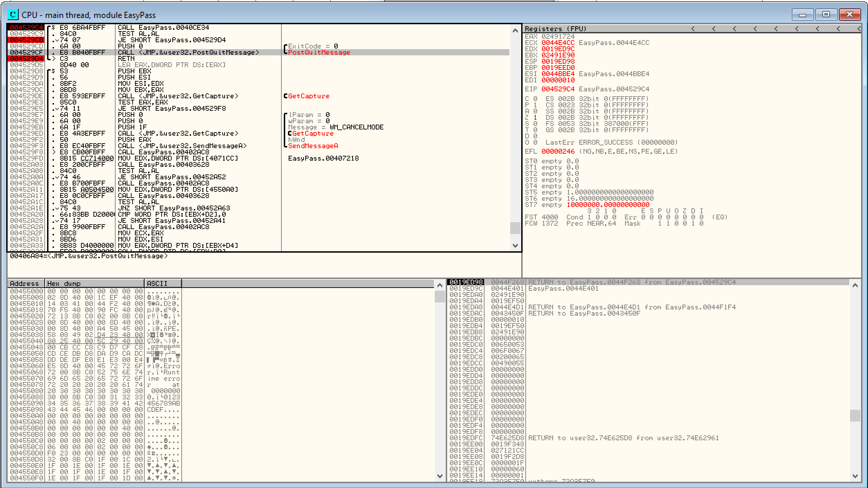Select EIP register value 004529C4
Image resolution: width=868 pixels, height=488 pixels.
tap(558, 89)
